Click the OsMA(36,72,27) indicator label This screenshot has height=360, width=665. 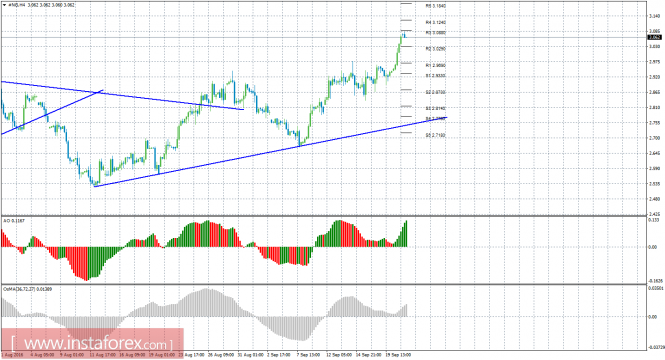(28, 289)
